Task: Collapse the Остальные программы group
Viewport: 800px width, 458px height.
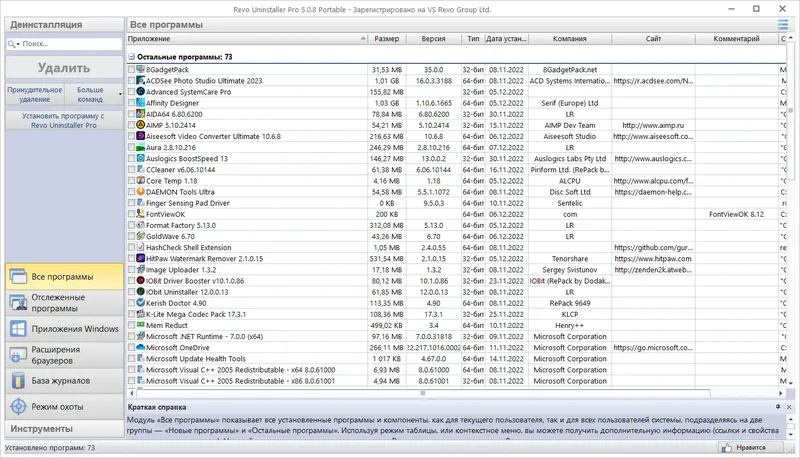Action: [132, 57]
